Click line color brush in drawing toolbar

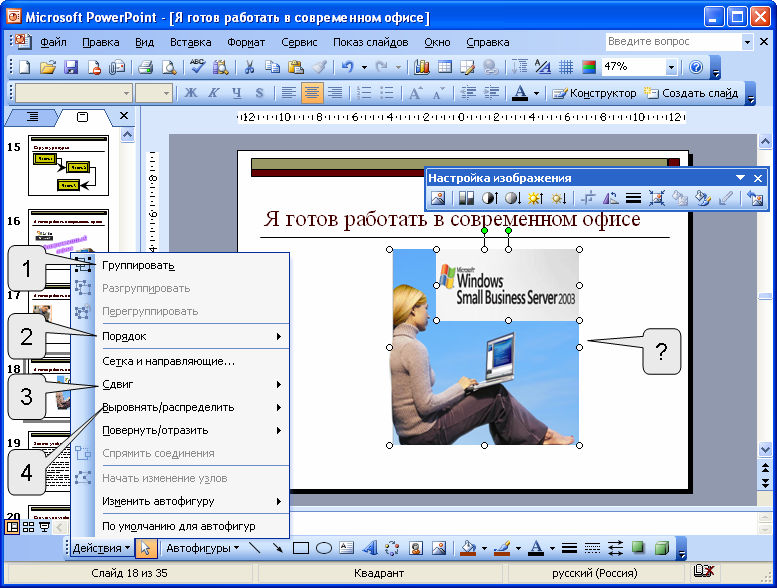tap(502, 548)
